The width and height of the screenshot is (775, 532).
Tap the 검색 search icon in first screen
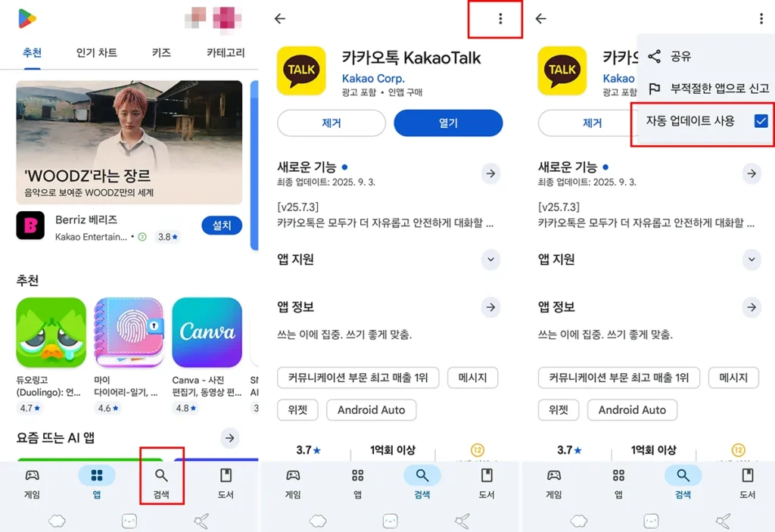(x=161, y=476)
